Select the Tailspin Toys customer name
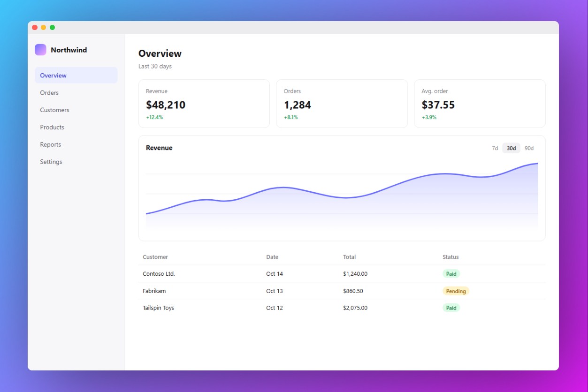Viewport: 588px width, 392px height. 158,308
